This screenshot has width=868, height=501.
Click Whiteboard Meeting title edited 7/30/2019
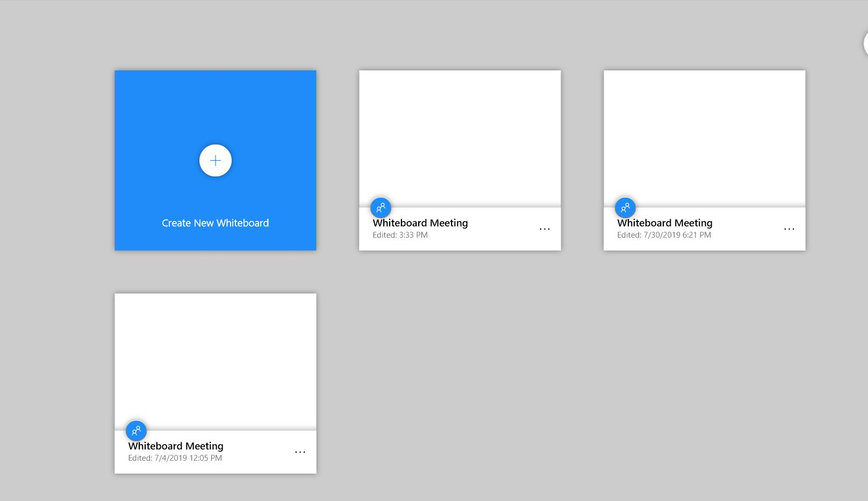point(664,223)
